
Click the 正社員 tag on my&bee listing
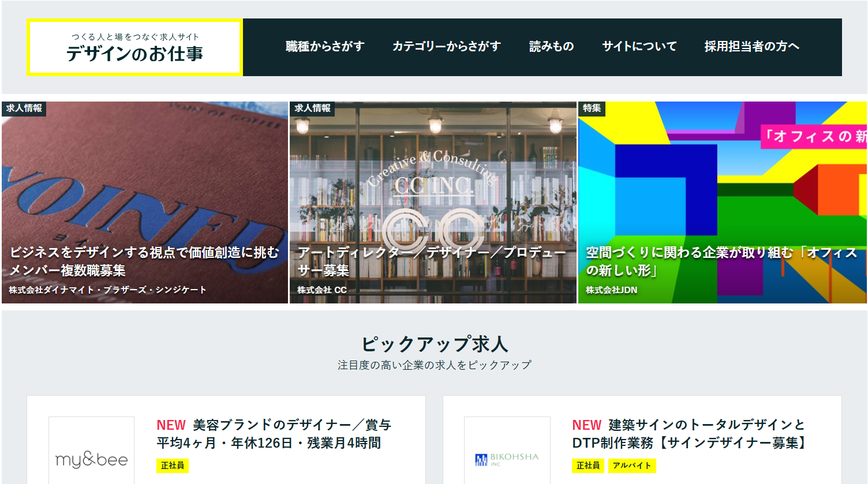pos(173,466)
